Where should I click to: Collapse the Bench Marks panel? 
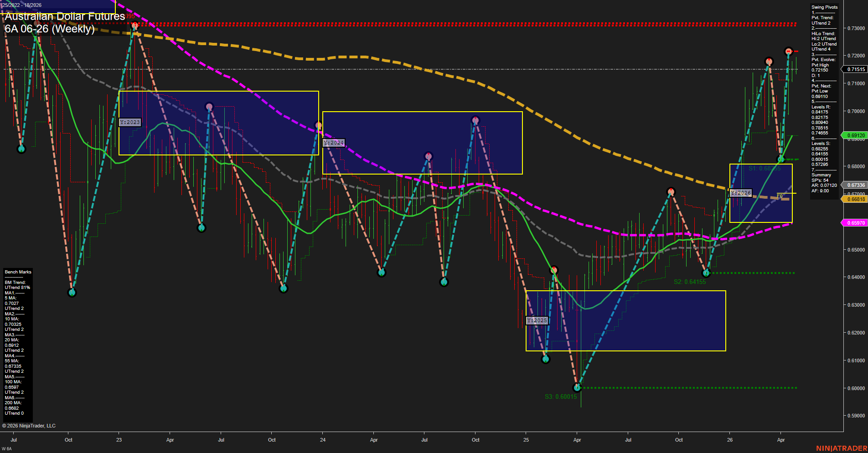pyautogui.click(x=17, y=272)
